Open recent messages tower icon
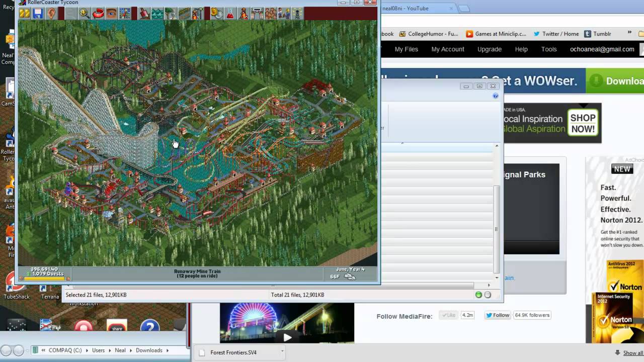Screen dimensions: 644x362 click(x=297, y=14)
